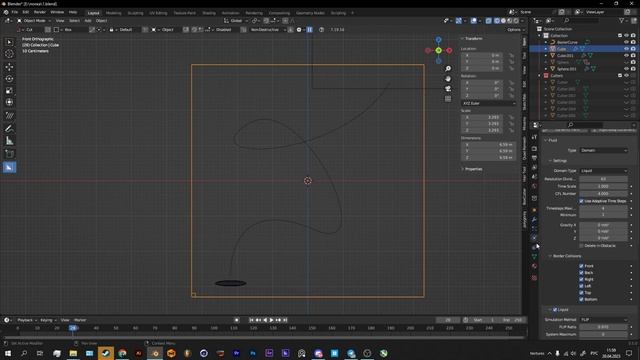640x360 pixels.
Task: Open the World properties tab
Action: click(x=534, y=187)
